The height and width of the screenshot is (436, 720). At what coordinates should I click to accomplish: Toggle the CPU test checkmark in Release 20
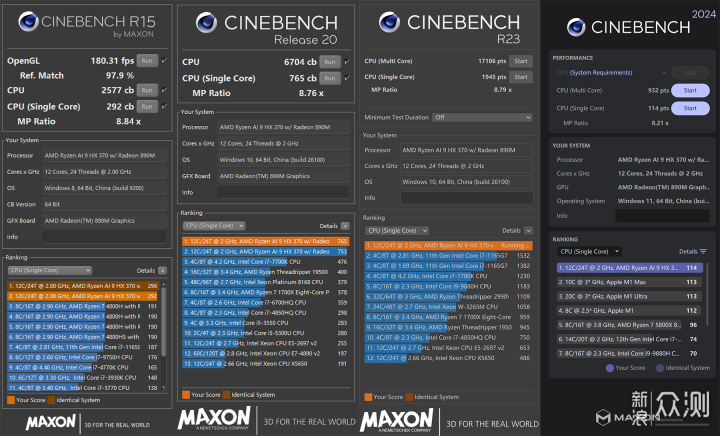[347, 61]
